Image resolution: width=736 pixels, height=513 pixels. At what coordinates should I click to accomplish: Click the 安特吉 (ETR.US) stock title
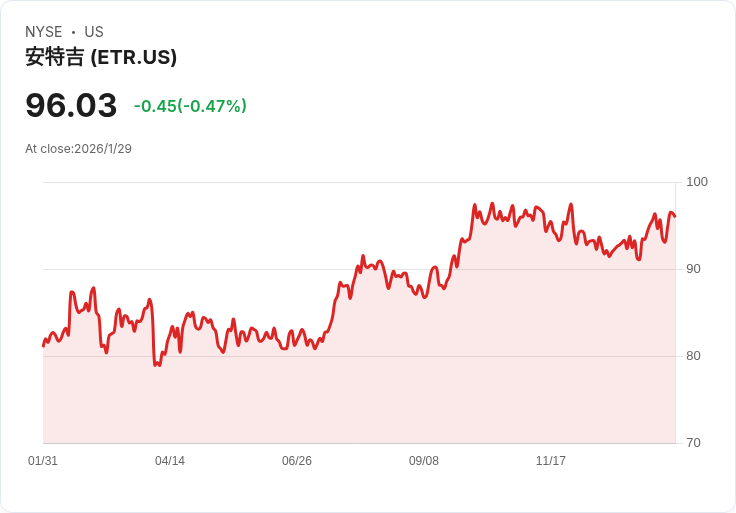101,58
